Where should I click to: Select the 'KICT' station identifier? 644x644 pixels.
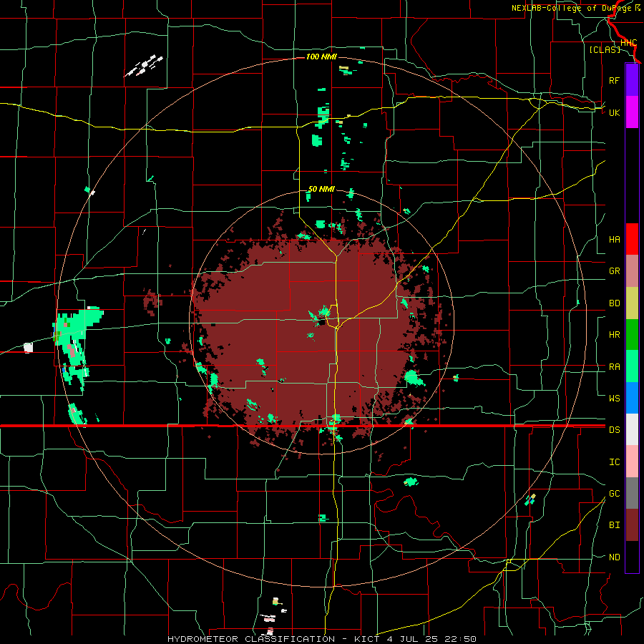pyautogui.click(x=368, y=639)
